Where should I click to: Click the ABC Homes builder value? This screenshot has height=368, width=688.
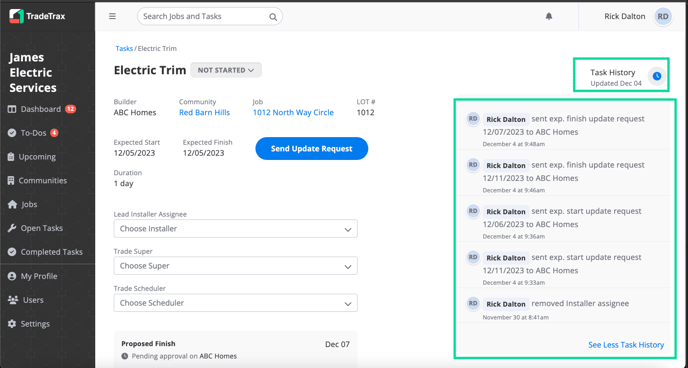135,112
